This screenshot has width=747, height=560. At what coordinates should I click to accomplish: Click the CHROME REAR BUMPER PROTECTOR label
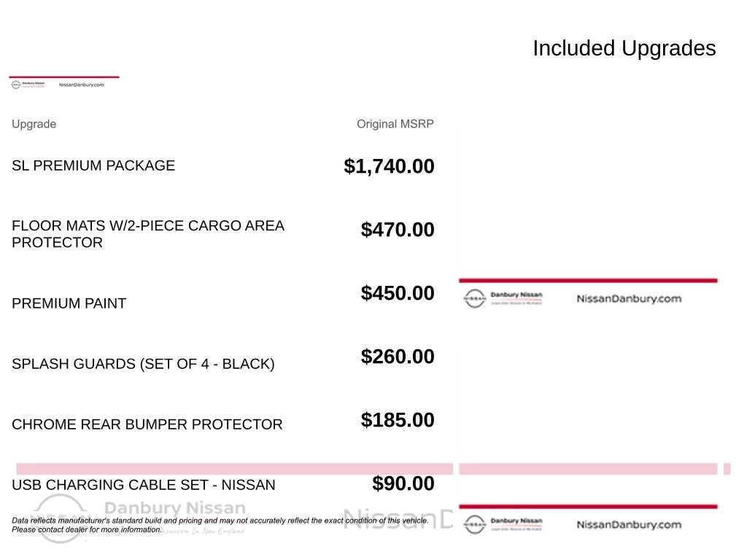[x=147, y=424]
